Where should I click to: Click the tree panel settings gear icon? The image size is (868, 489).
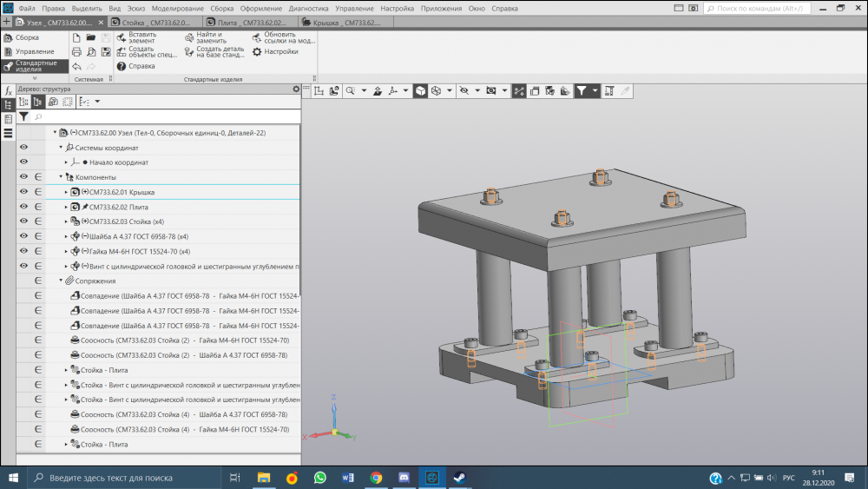(x=296, y=89)
